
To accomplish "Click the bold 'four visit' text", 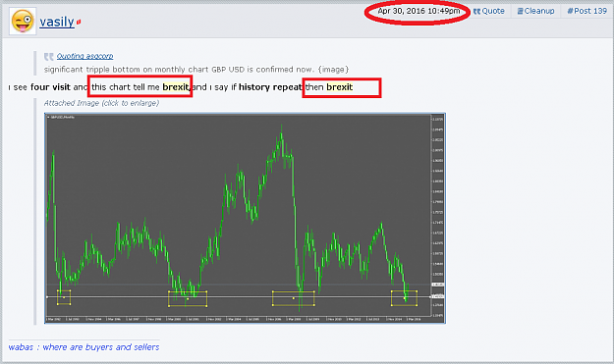I will pyautogui.click(x=50, y=86).
